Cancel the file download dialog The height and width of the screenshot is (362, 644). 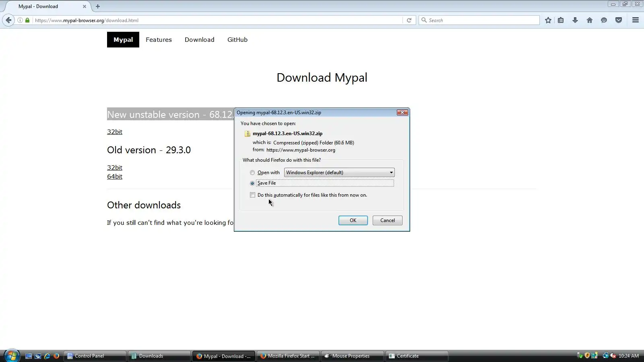388,220
